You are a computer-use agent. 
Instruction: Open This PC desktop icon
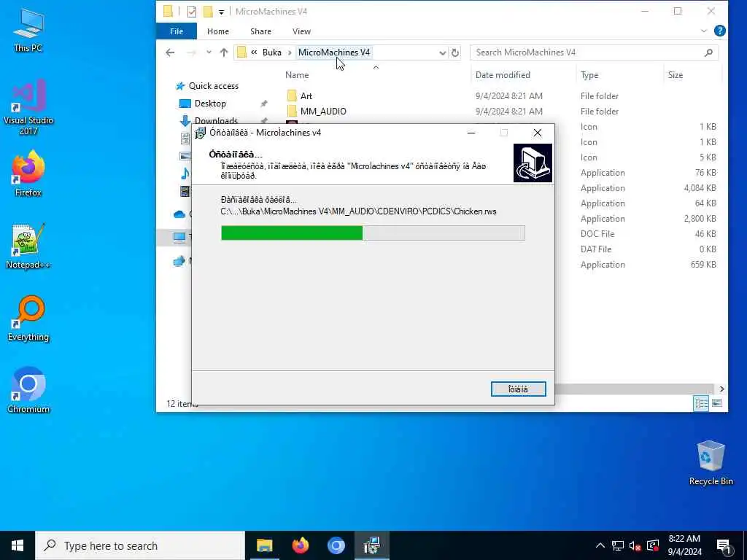click(28, 31)
